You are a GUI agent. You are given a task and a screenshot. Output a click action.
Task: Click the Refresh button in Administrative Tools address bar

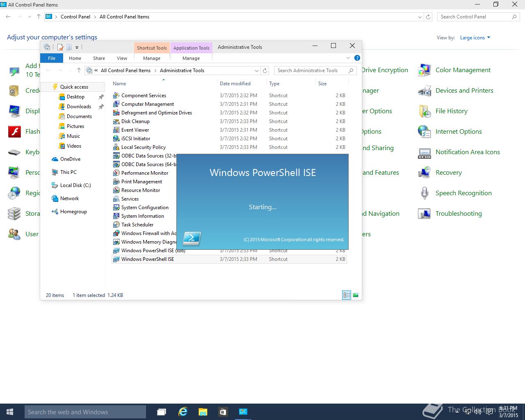tap(265, 71)
